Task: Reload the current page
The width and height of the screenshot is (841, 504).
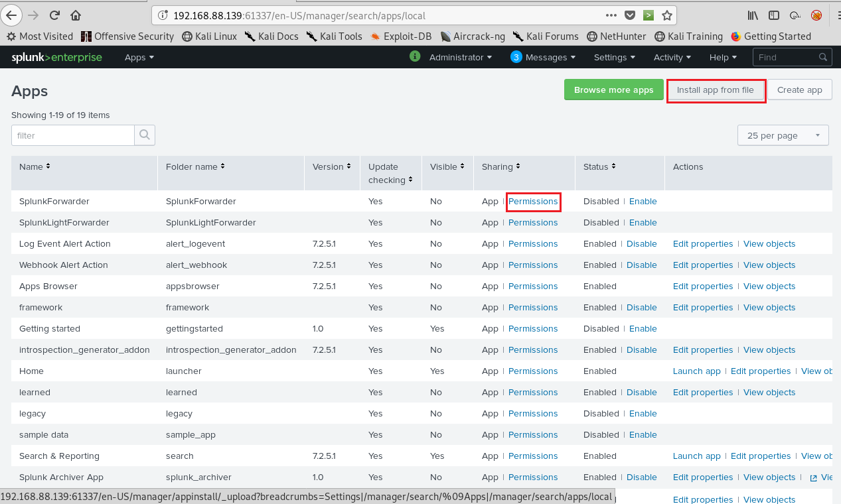Action: click(x=55, y=15)
